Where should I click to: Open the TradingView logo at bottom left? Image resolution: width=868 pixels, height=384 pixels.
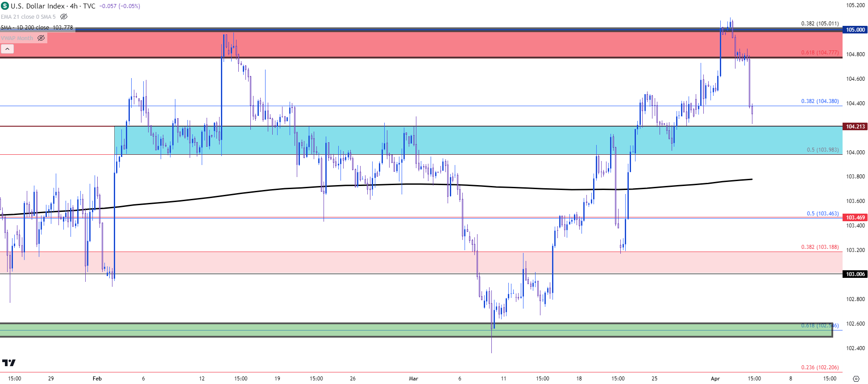pyautogui.click(x=9, y=363)
